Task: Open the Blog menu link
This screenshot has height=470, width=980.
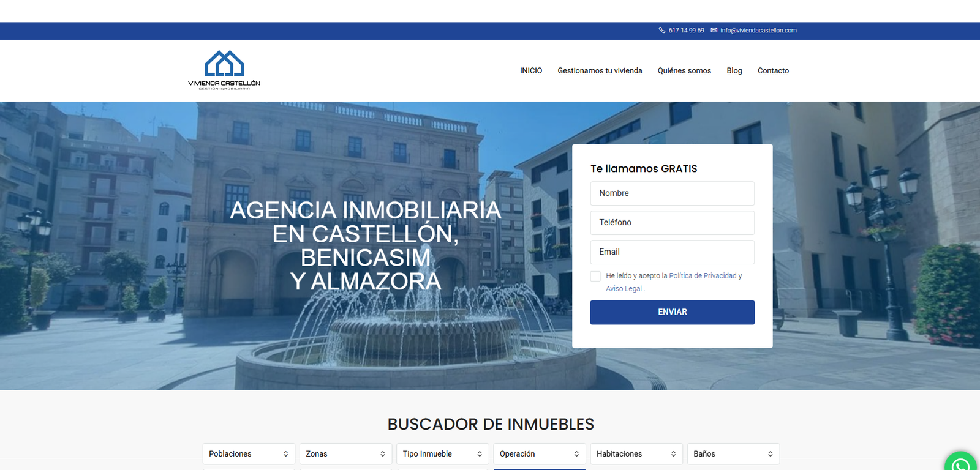Action: (x=734, y=70)
